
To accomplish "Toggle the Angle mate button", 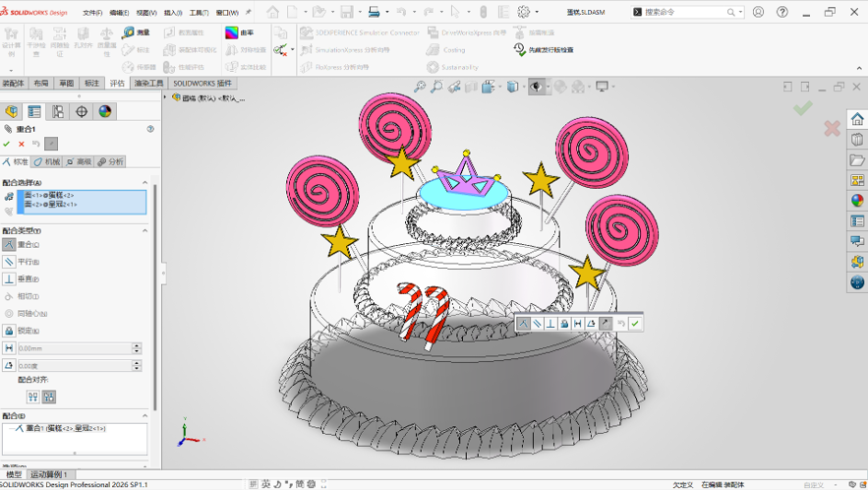I will click(x=9, y=365).
